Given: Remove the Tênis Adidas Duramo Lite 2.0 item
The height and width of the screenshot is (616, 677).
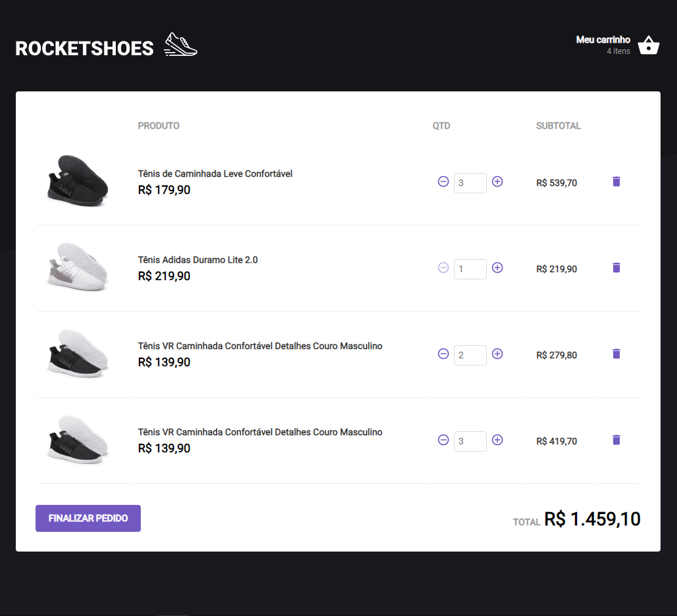Looking at the screenshot, I should pos(616,268).
